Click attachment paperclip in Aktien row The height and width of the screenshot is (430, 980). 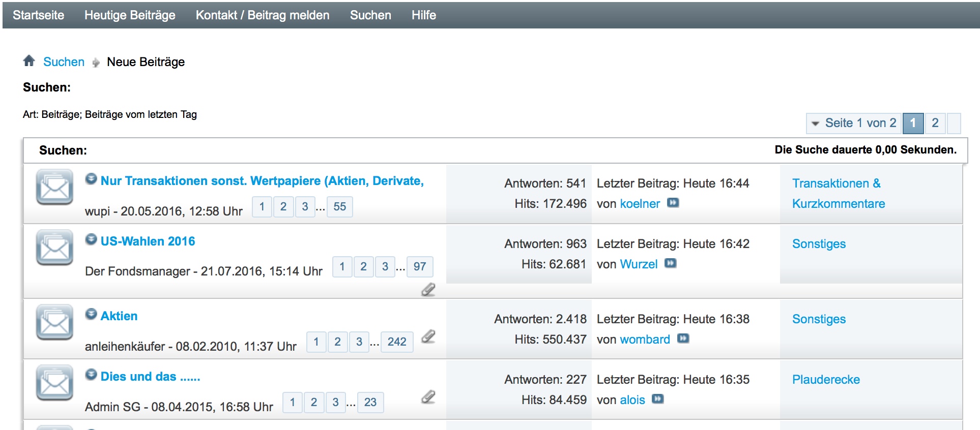point(428,336)
